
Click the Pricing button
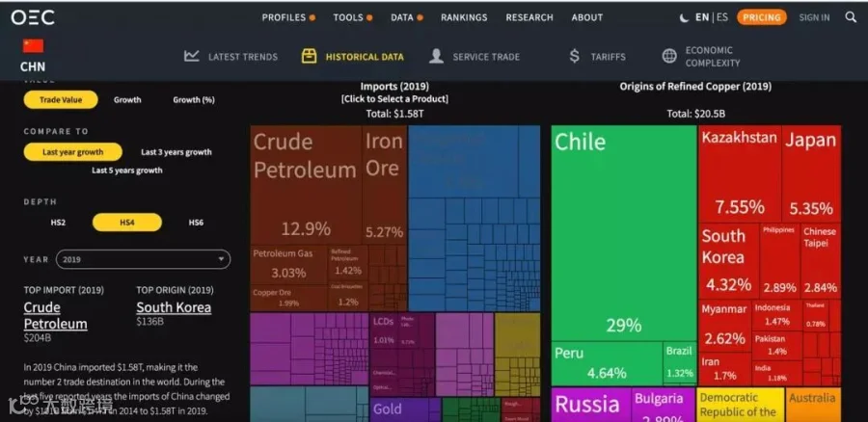(761, 17)
